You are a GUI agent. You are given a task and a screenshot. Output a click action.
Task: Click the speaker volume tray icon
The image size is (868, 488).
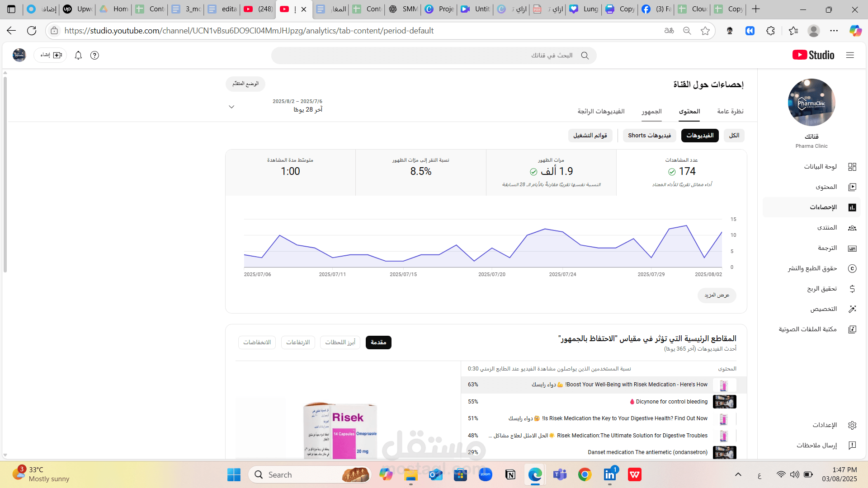point(794,474)
